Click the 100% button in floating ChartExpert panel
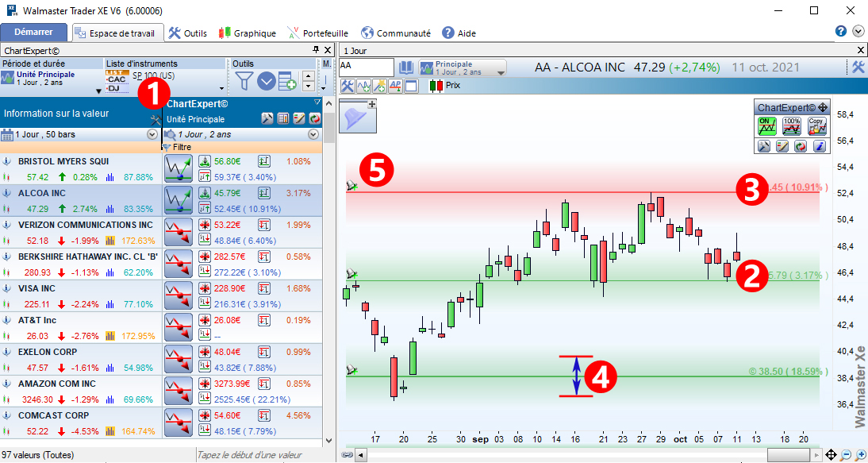 click(792, 126)
